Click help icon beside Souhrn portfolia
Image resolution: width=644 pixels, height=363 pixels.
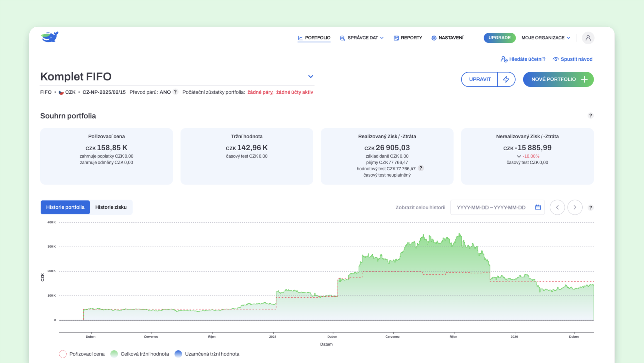591,116
